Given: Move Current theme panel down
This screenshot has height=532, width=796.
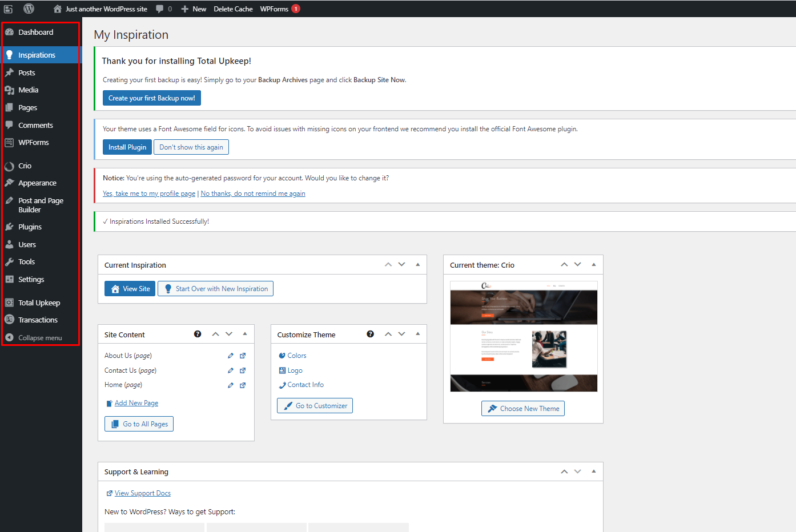Looking at the screenshot, I should click(x=578, y=264).
